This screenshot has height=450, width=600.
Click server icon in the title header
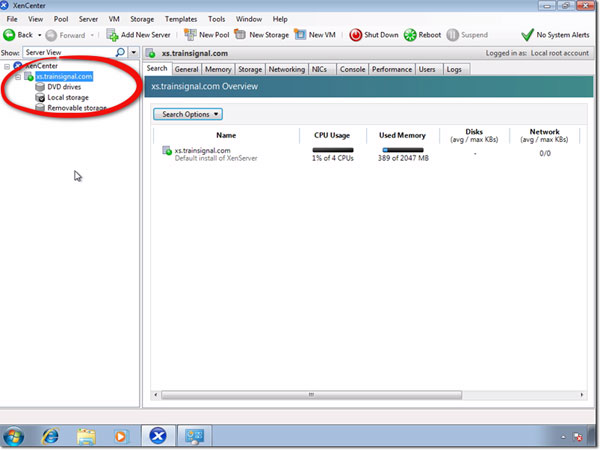click(x=151, y=53)
